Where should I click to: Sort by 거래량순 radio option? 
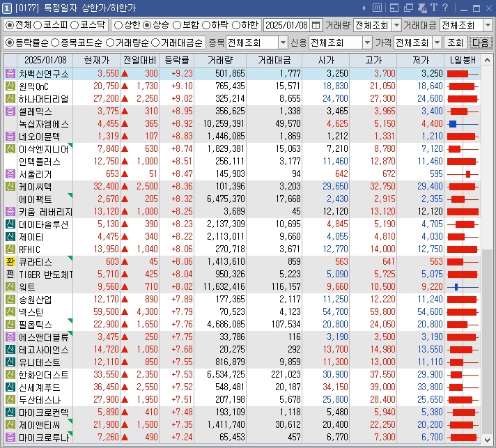(110, 43)
